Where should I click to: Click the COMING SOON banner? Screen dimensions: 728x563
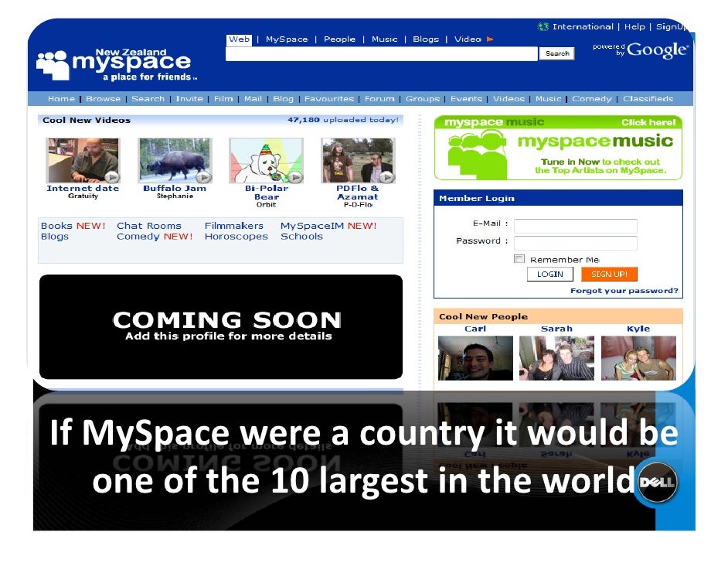(221, 326)
